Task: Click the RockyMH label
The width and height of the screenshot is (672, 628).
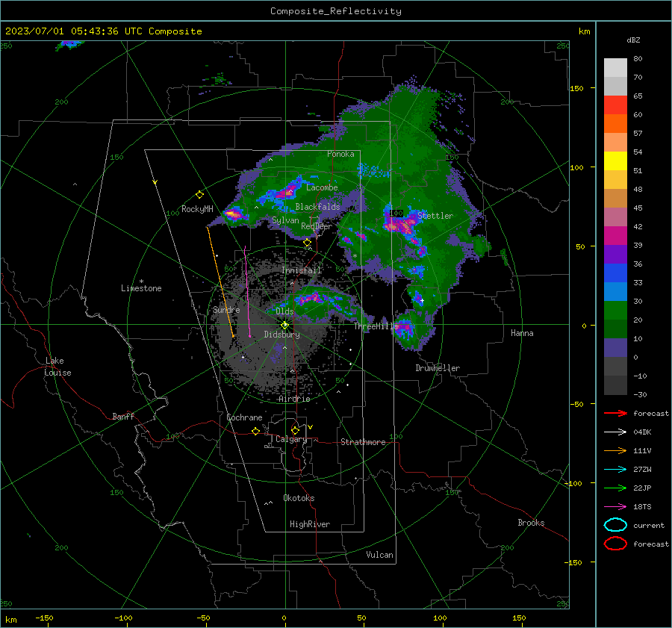Action: pyautogui.click(x=197, y=209)
